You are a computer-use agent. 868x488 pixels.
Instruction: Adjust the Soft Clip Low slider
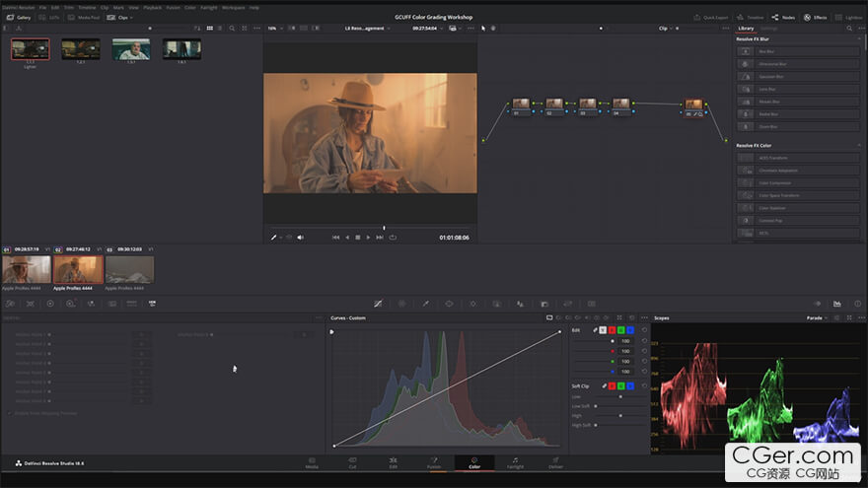pos(620,396)
